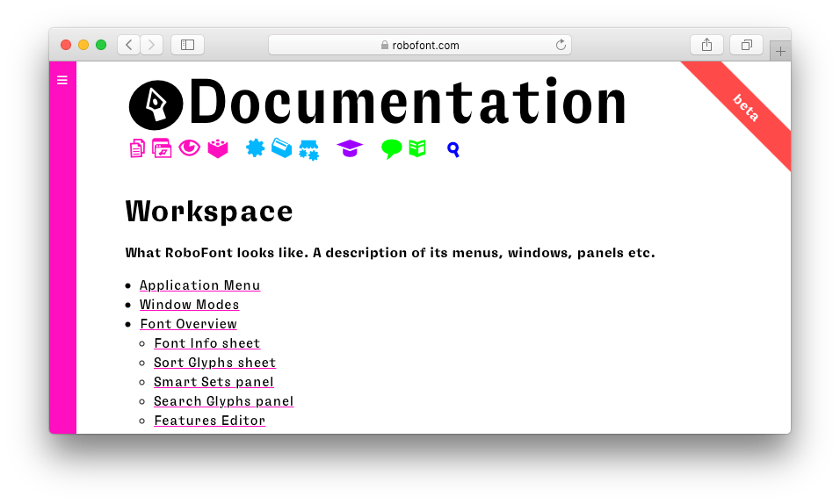Open a new tab with plus button

coord(780,52)
